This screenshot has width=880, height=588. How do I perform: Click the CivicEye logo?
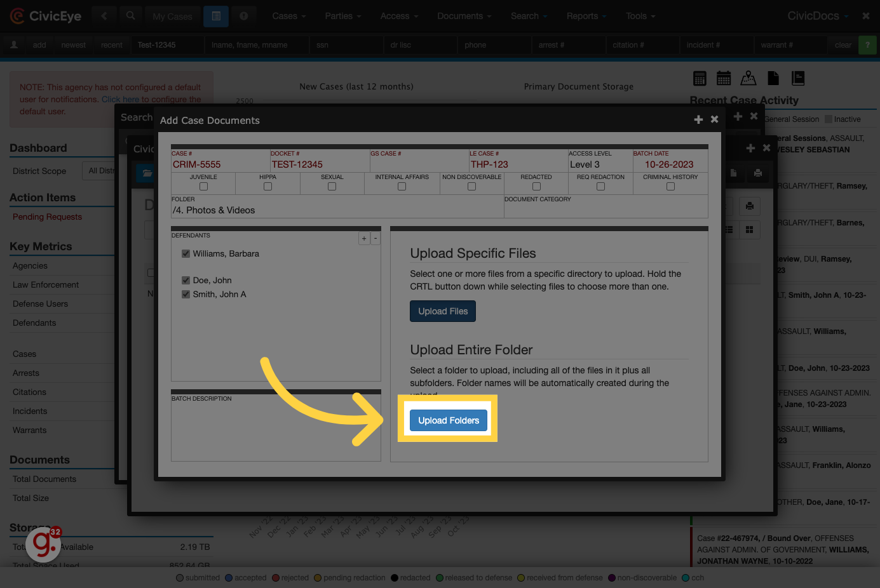(x=46, y=16)
